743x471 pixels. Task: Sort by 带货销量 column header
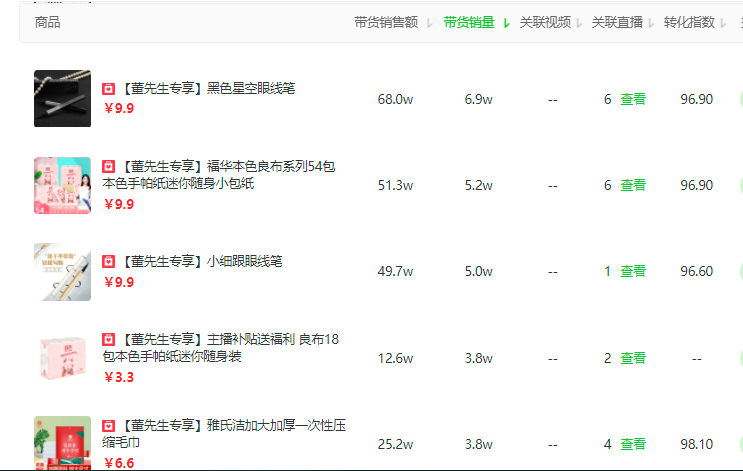tap(476, 22)
